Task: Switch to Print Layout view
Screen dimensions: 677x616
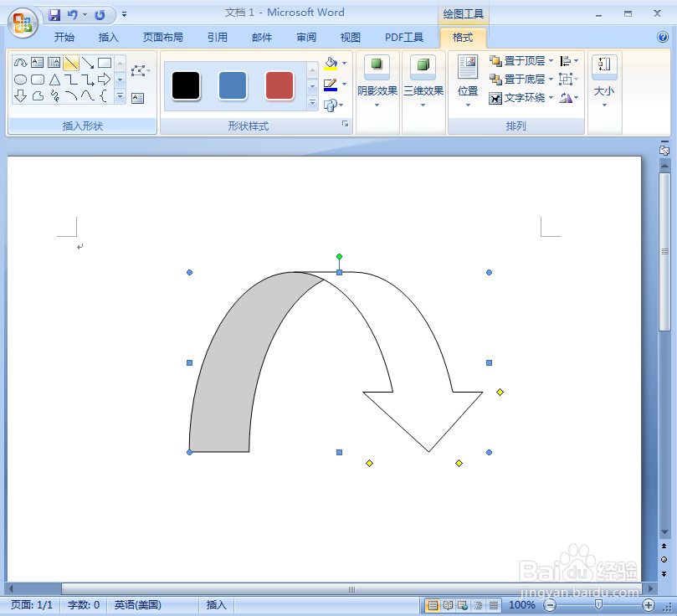Action: [433, 605]
